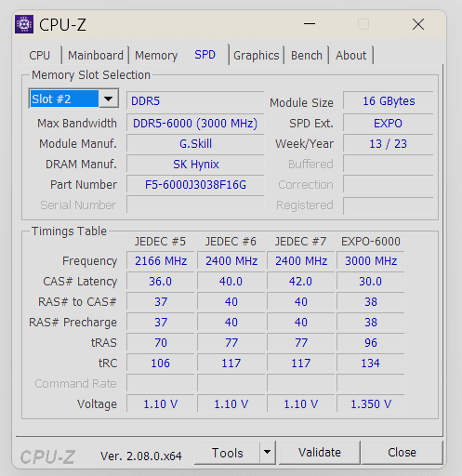Click the tRC value 134

(371, 364)
